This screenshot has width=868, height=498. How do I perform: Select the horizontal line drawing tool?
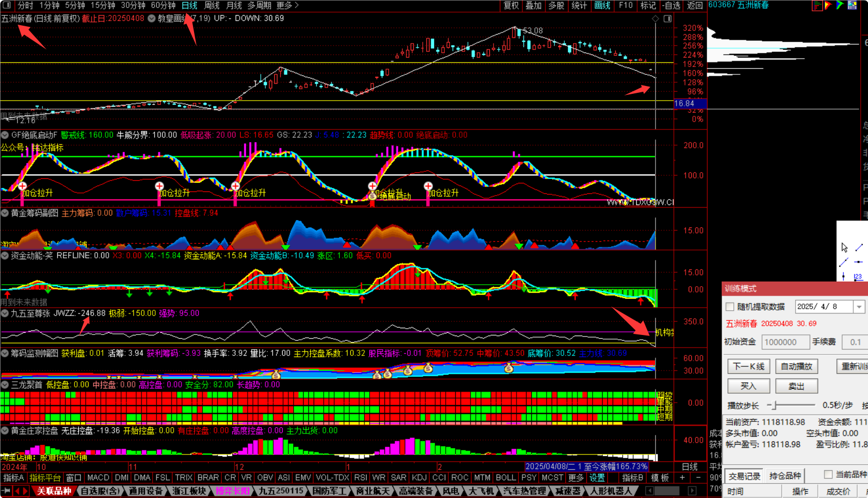(859, 262)
